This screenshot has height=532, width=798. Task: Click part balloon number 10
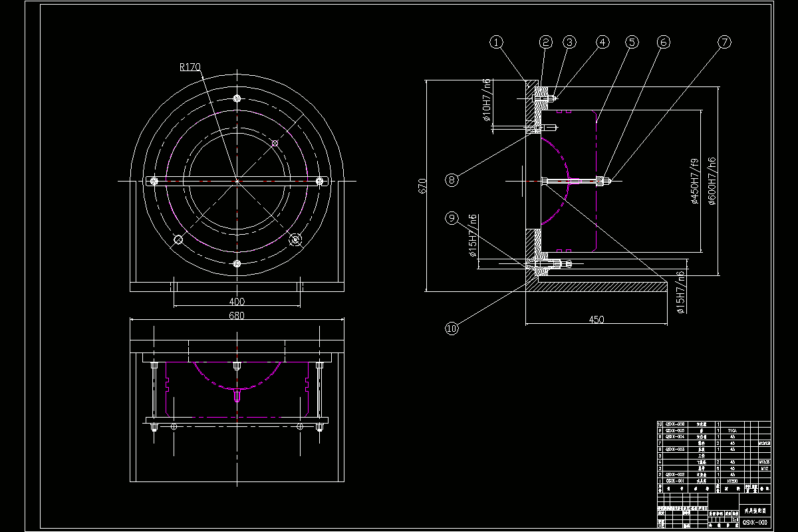click(x=452, y=328)
